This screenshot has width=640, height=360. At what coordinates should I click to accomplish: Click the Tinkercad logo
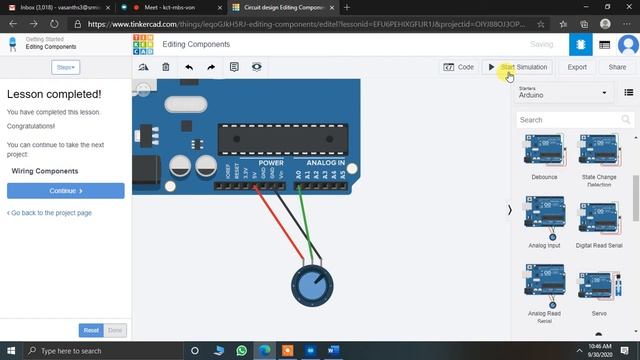[x=143, y=44]
